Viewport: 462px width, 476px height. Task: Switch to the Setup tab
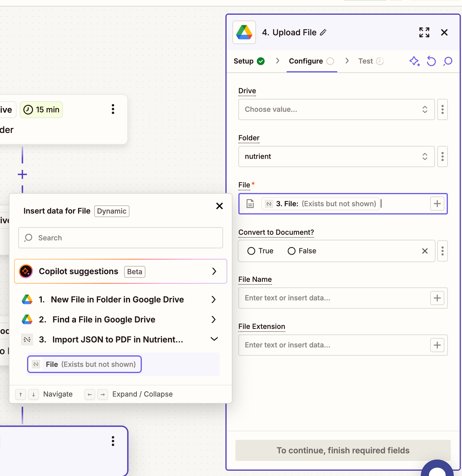click(244, 61)
